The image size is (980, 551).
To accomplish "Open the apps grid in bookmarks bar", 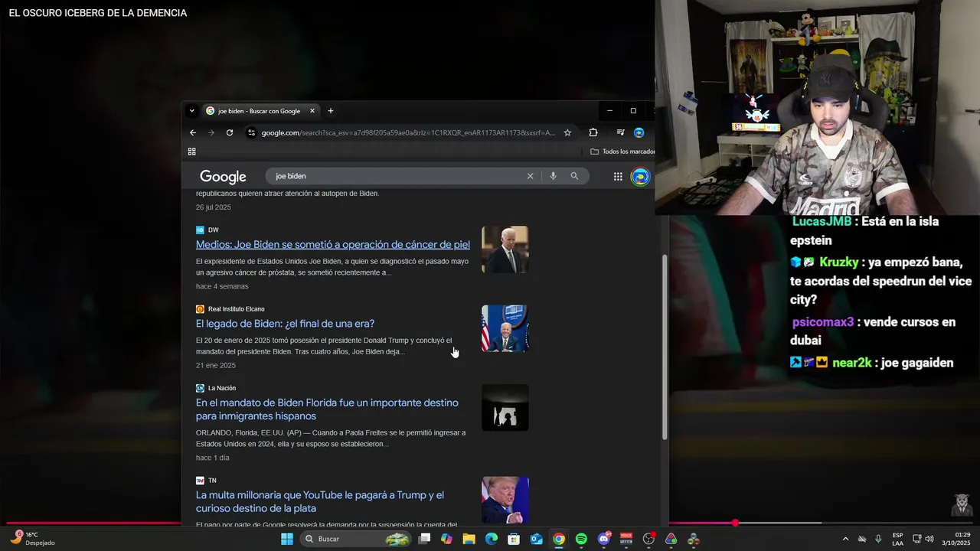I will click(192, 152).
